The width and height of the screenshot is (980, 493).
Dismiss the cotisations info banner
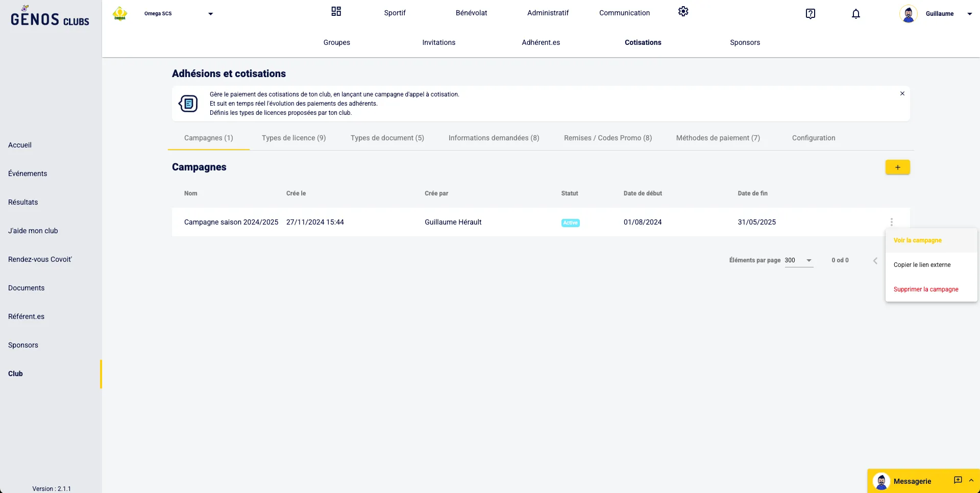[902, 94]
